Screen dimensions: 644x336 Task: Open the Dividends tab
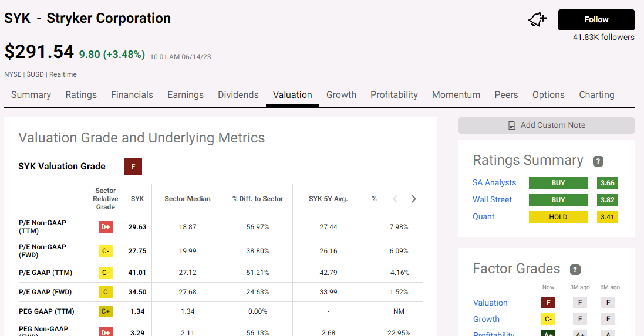[238, 95]
